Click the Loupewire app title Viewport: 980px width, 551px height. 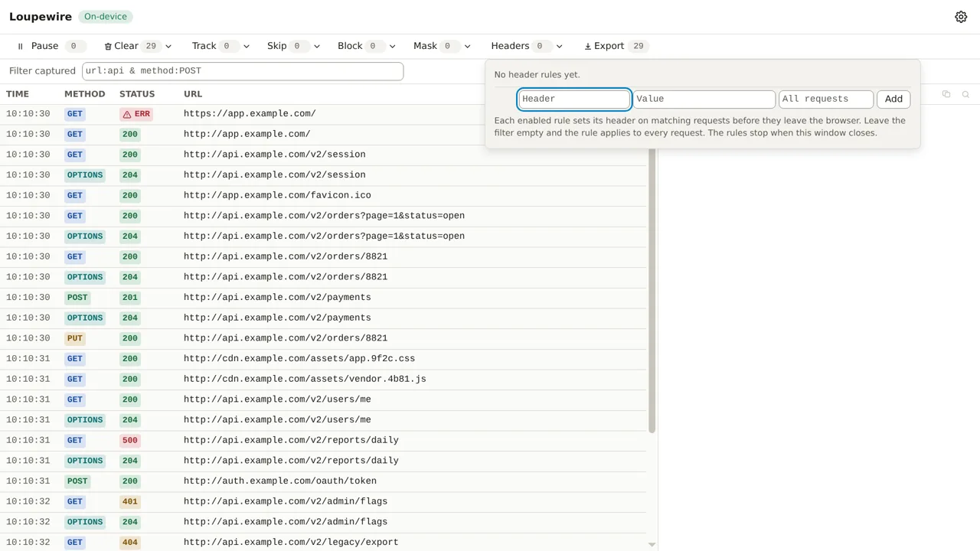click(41, 17)
